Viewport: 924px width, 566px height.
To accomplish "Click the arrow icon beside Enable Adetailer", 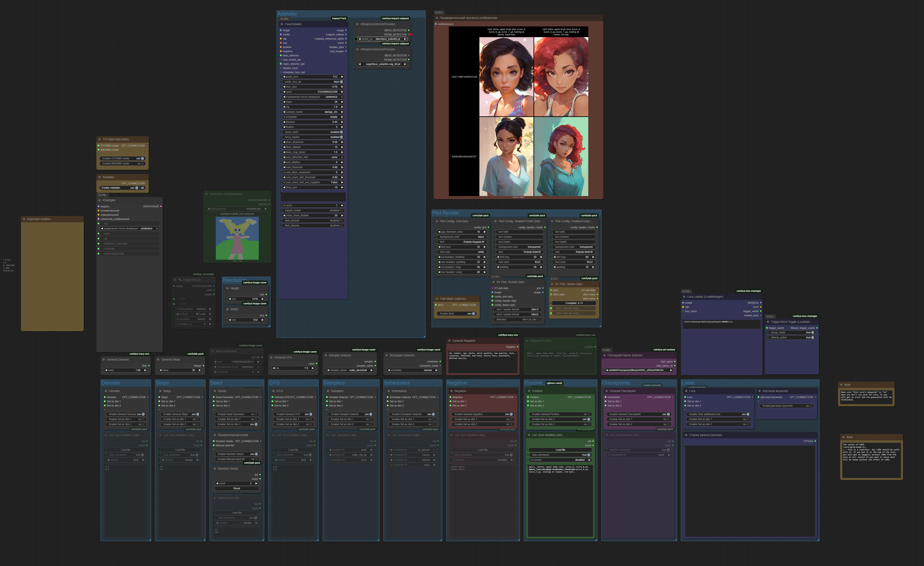I will [142, 188].
